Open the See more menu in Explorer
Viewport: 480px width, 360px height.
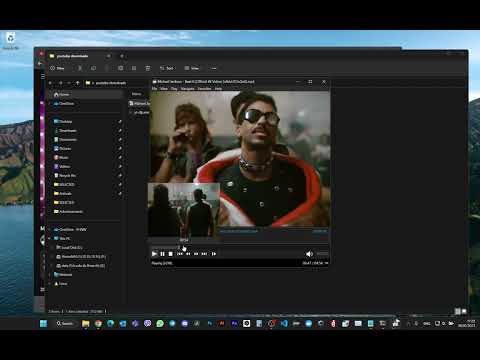point(214,68)
